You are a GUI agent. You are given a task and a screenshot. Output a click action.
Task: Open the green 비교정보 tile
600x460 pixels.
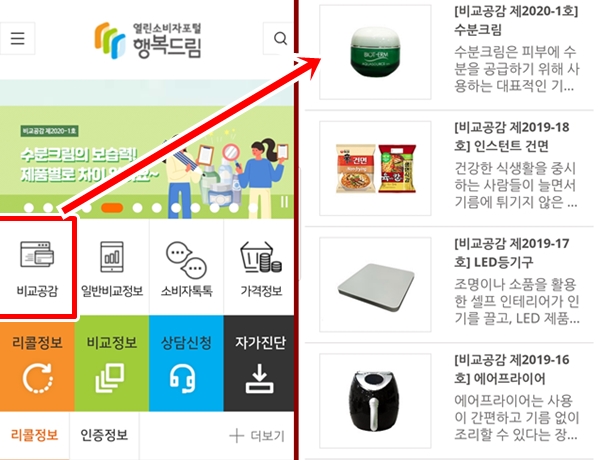pyautogui.click(x=112, y=364)
